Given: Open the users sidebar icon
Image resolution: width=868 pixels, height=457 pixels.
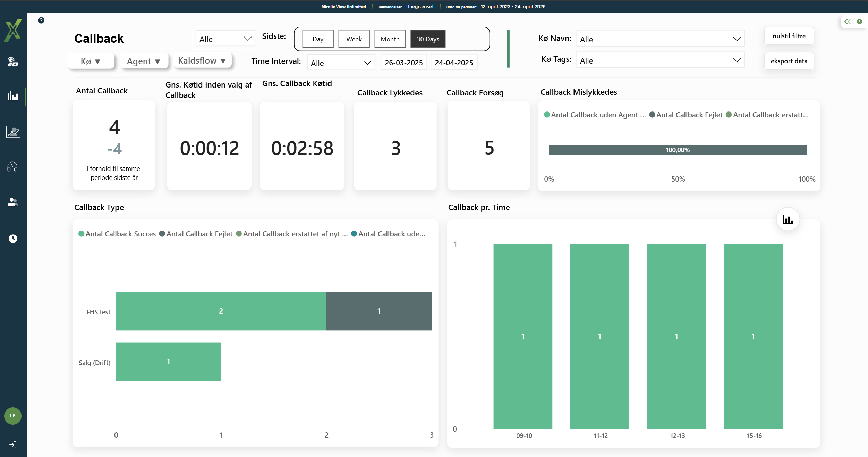Looking at the screenshot, I should click(x=13, y=202).
